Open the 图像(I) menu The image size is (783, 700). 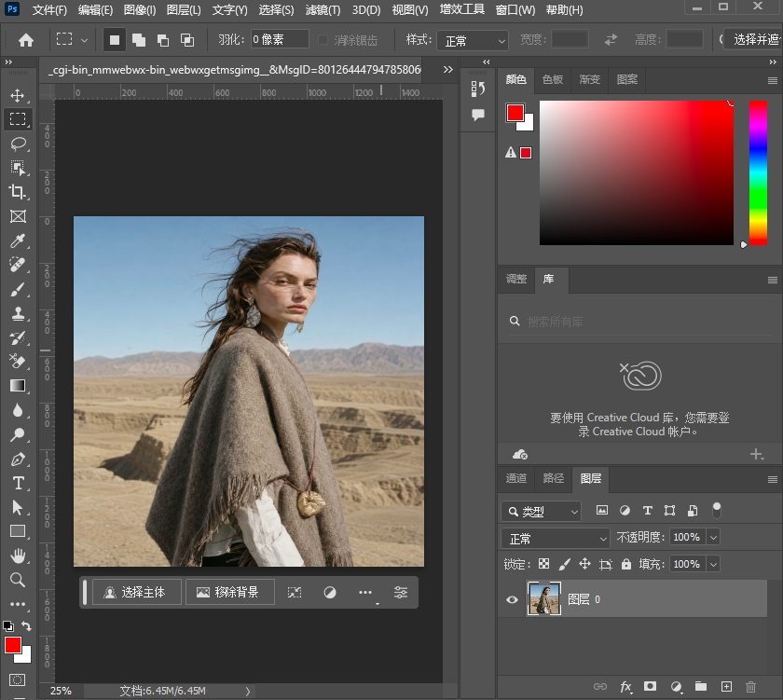pyautogui.click(x=140, y=10)
